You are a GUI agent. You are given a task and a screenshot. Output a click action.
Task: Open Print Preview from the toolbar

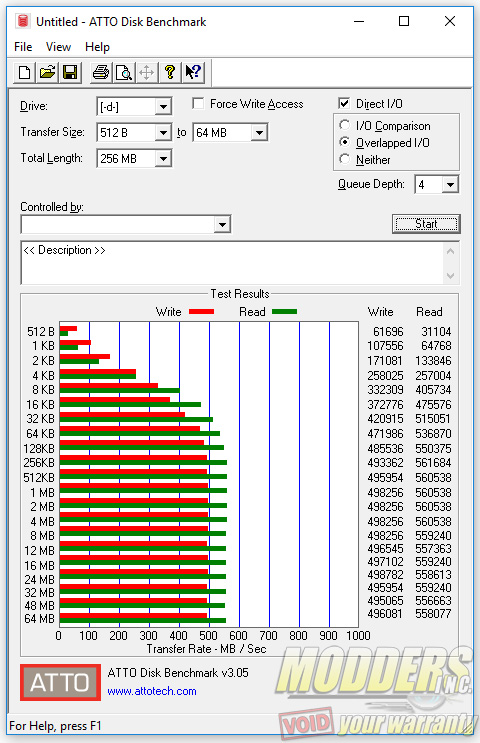124,72
